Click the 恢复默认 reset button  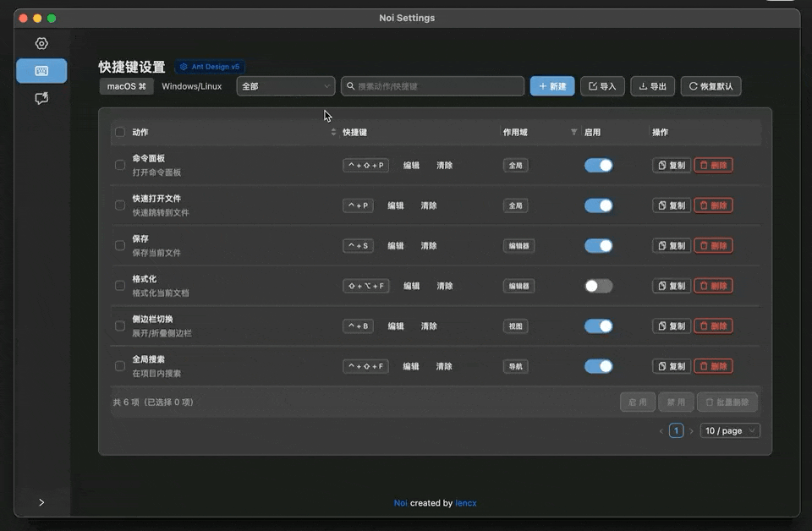711,86
